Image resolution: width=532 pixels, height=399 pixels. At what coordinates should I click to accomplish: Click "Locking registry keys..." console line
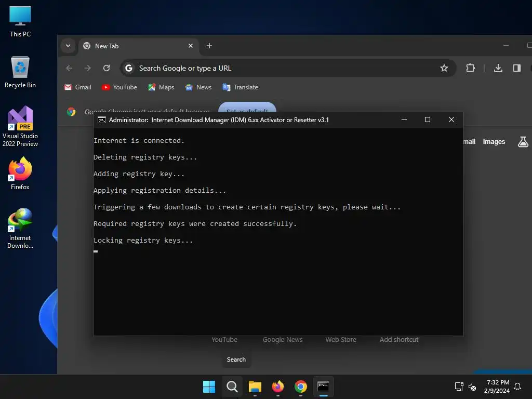coord(143,240)
